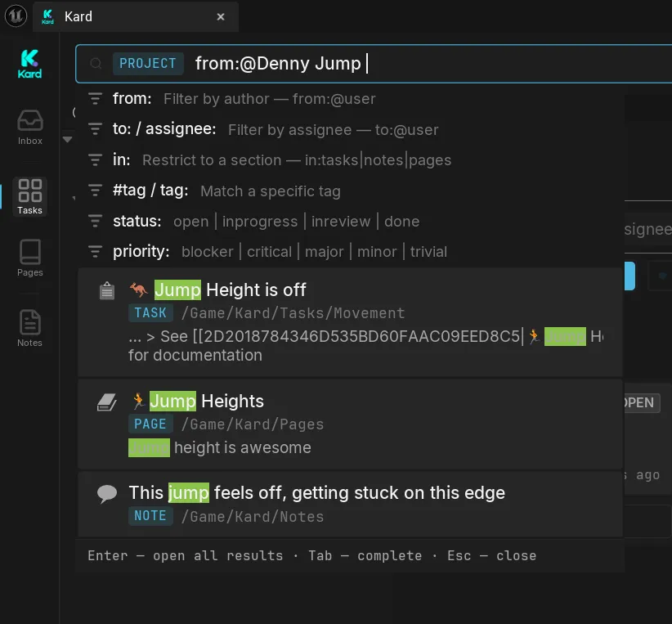Open the Jump Height is off task result

(x=350, y=322)
